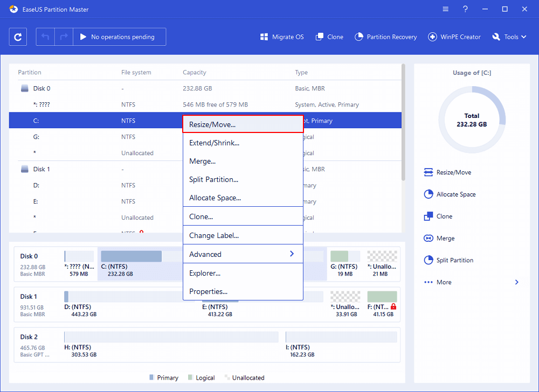Click the red lock icon on F: partition
The image size is (539, 392).
(x=393, y=306)
